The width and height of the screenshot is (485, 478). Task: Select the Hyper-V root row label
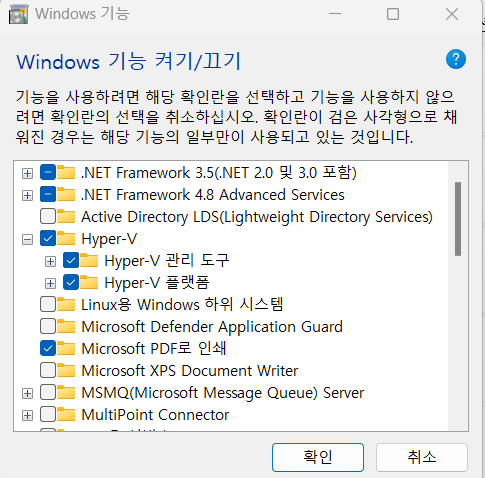(109, 239)
